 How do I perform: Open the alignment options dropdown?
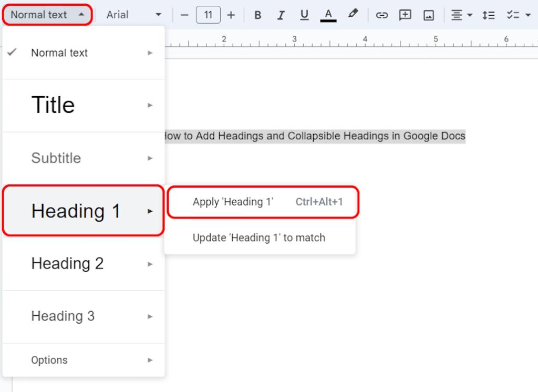461,15
